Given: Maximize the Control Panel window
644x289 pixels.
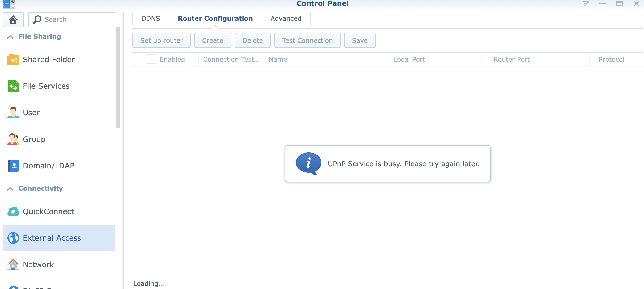Looking at the screenshot, I should (x=620, y=3).
